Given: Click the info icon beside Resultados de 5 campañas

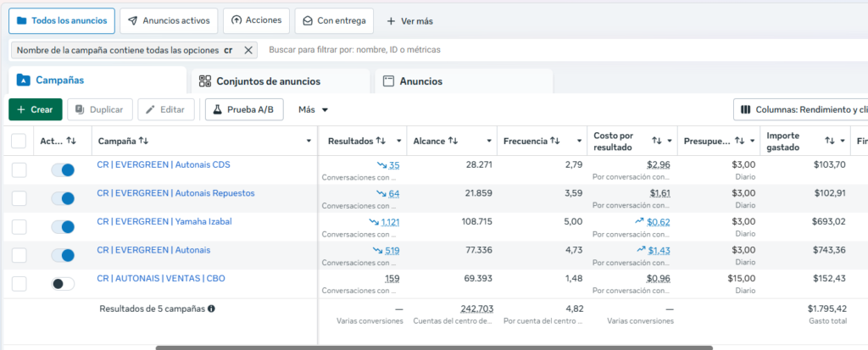Looking at the screenshot, I should point(211,309).
